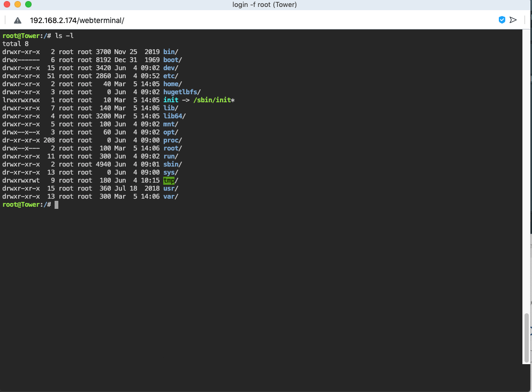Click the time 10:15 in tmp row
Screen dimensions: 532x392
(150, 180)
